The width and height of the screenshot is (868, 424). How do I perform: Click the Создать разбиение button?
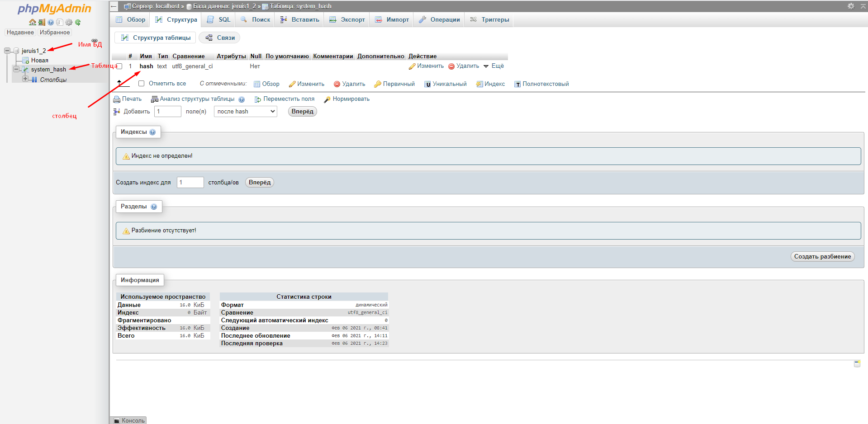click(x=822, y=257)
